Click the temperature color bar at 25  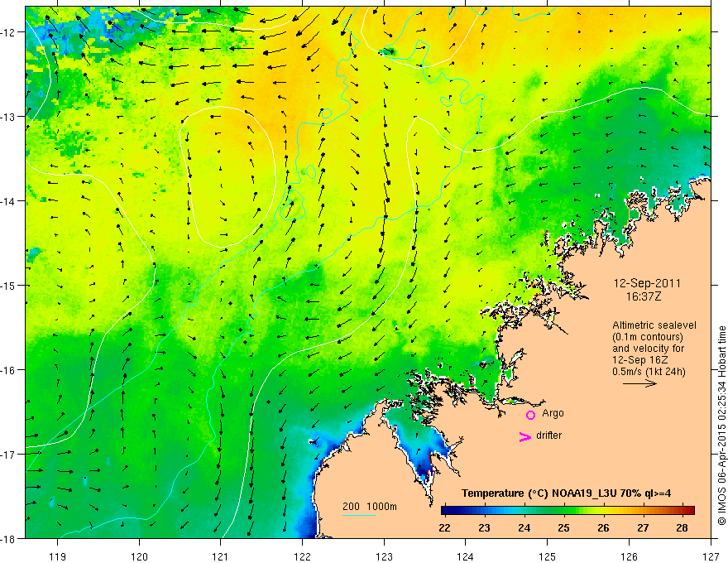[x=564, y=510]
